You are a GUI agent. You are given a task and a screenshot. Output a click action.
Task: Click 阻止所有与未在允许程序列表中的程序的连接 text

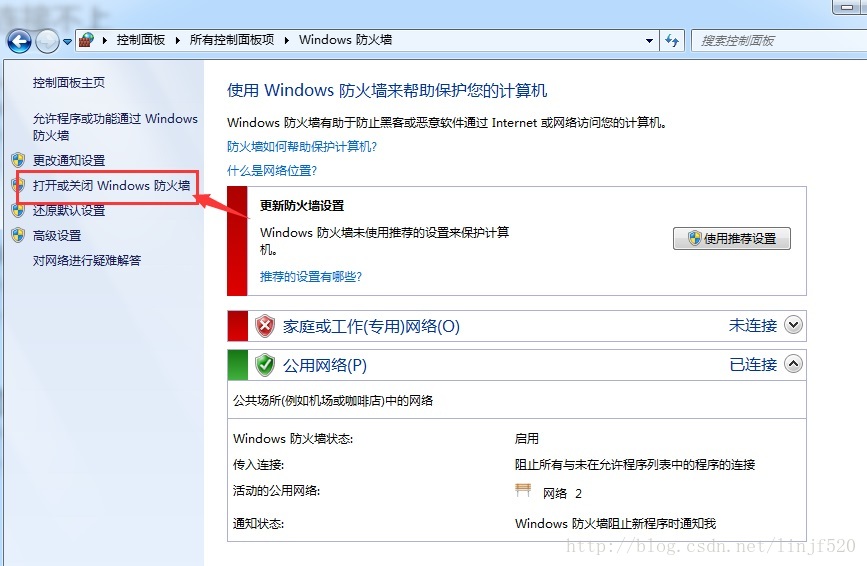click(x=635, y=464)
